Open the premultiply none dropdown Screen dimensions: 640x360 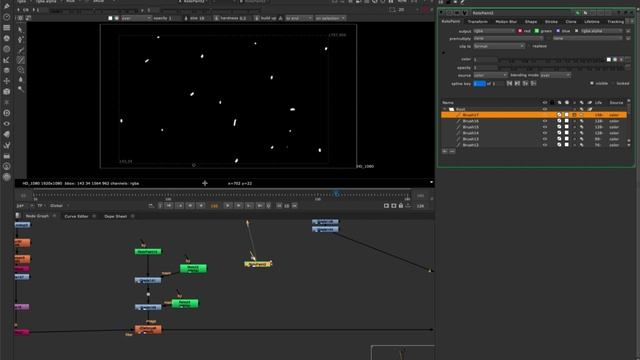pyautogui.click(x=508, y=38)
